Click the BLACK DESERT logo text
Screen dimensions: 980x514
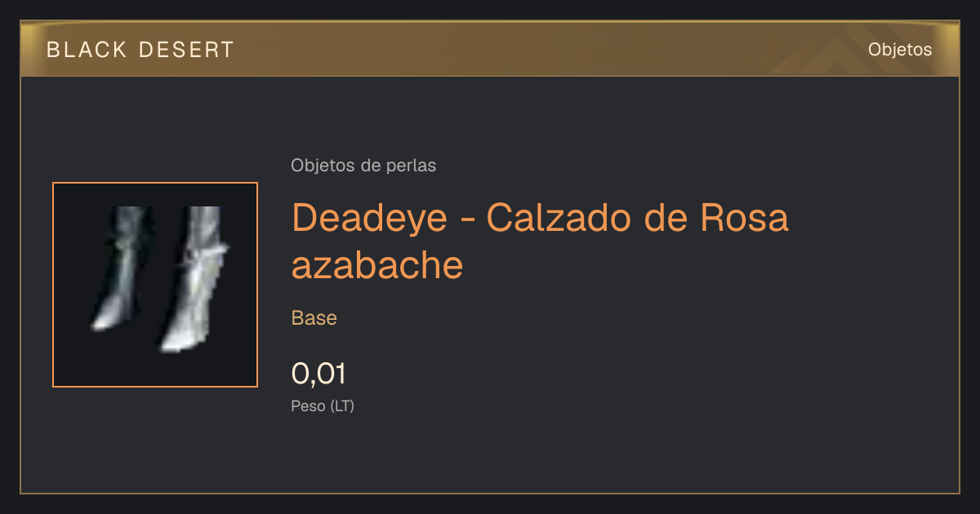[x=140, y=50]
